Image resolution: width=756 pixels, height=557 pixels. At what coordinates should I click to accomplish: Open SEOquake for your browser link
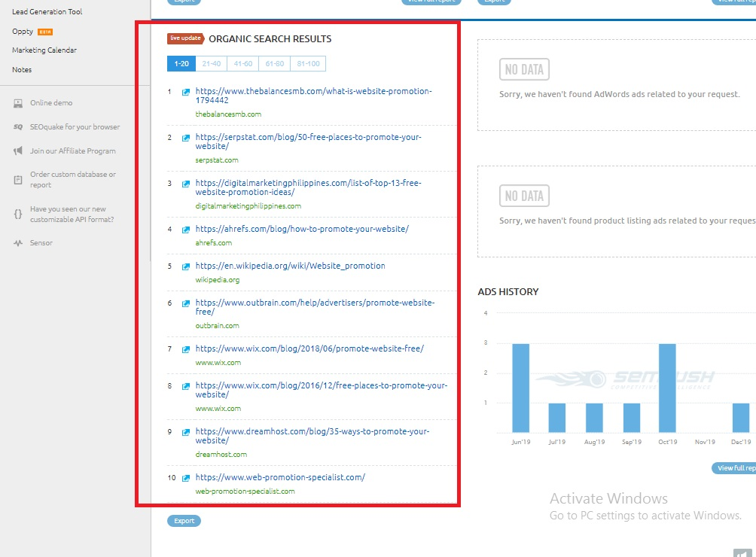click(x=75, y=126)
